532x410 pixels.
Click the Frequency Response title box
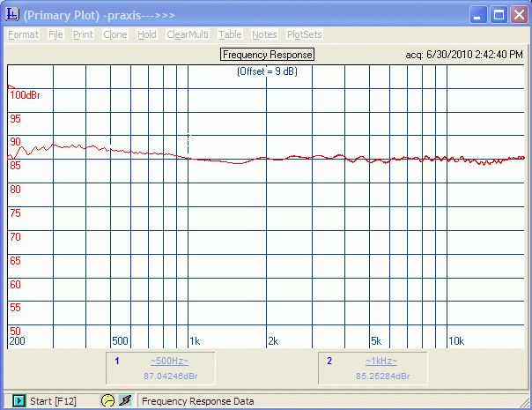pos(268,55)
